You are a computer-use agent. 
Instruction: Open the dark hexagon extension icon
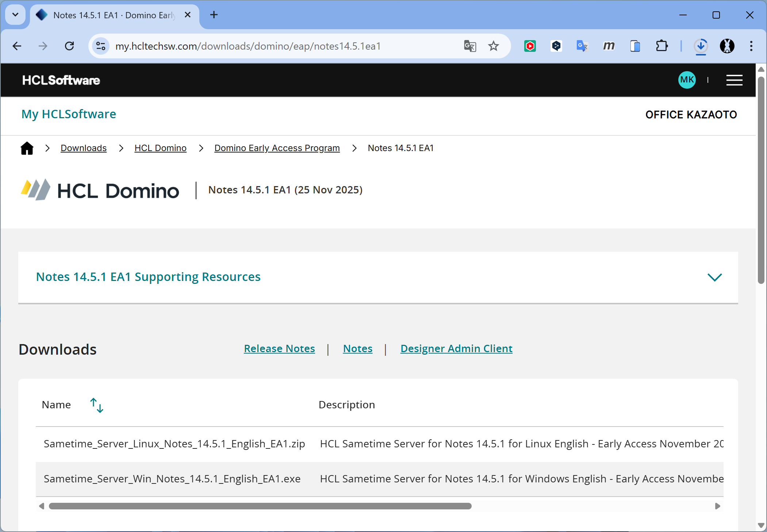pyautogui.click(x=556, y=46)
